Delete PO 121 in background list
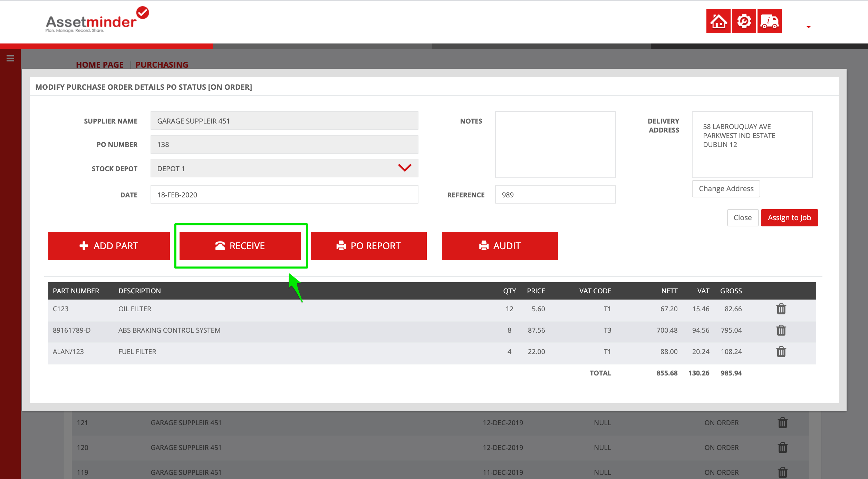This screenshot has width=868, height=479. coord(782,423)
